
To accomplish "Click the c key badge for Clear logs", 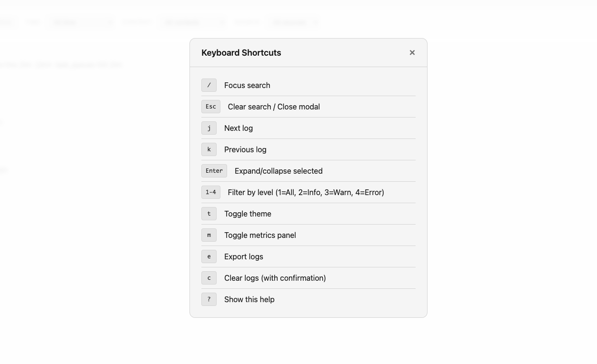I will pos(209,278).
